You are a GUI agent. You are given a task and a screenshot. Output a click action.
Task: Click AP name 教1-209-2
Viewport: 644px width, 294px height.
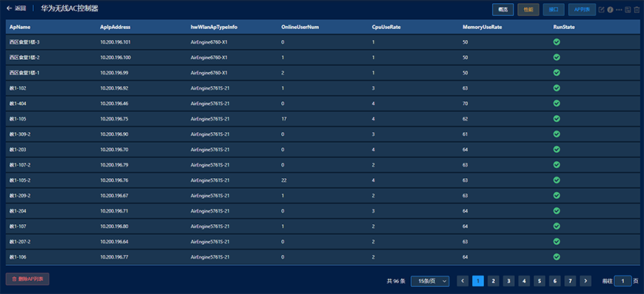[20, 196]
